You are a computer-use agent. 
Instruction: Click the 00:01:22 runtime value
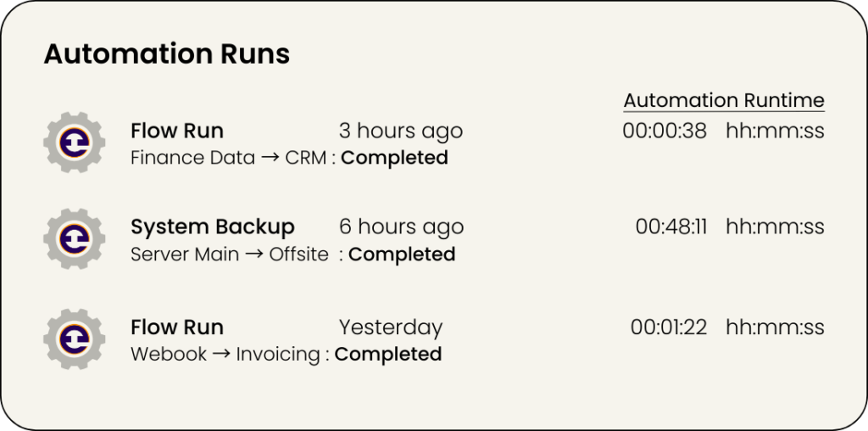(x=668, y=327)
